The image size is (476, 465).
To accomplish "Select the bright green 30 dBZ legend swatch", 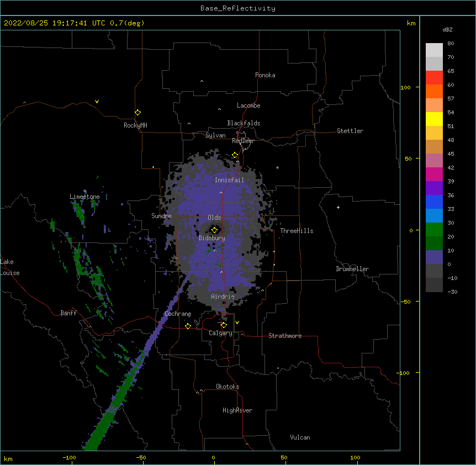I will pyautogui.click(x=434, y=230).
